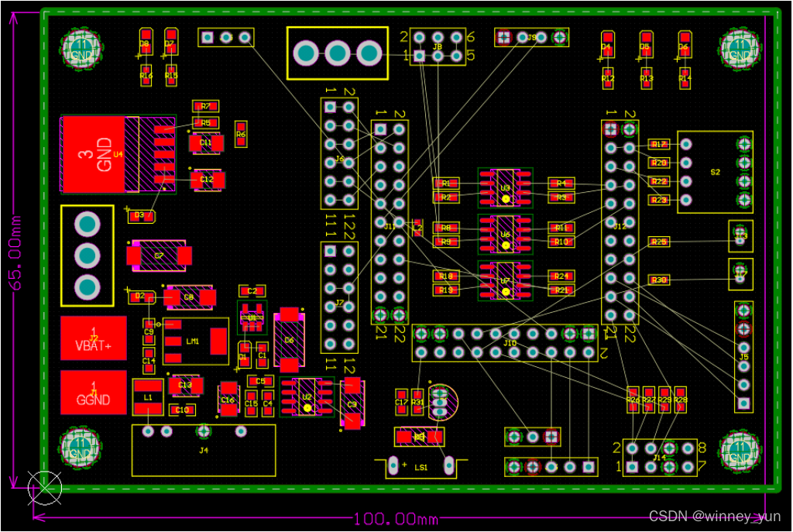Click resistor R9
The height and width of the screenshot is (532, 793).
(x=446, y=242)
